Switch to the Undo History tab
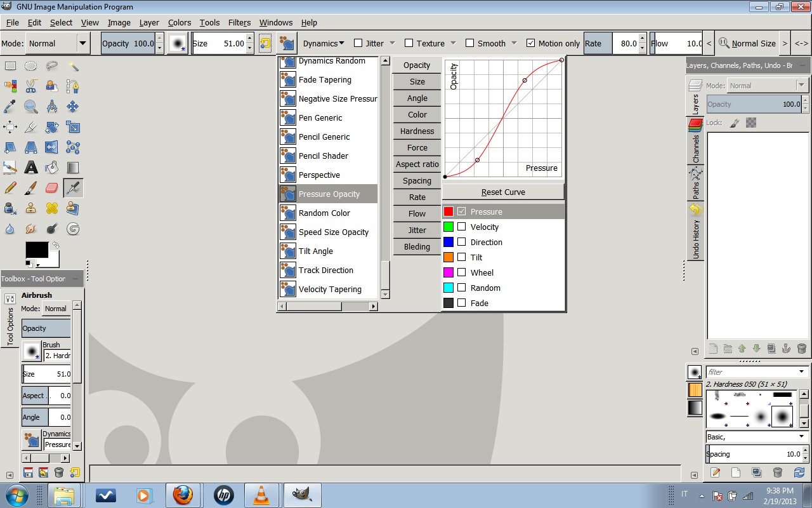Screen dimensions: 812x508 [696, 231]
